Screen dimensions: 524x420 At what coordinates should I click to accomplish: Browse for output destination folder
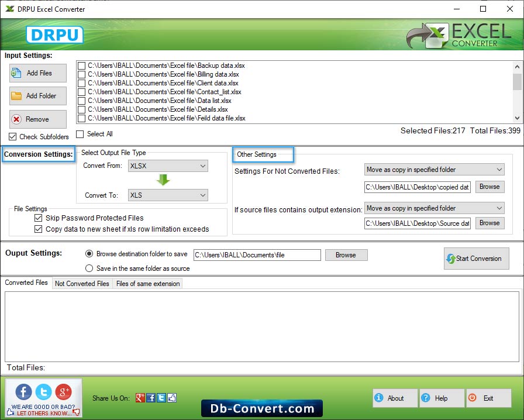coord(346,255)
